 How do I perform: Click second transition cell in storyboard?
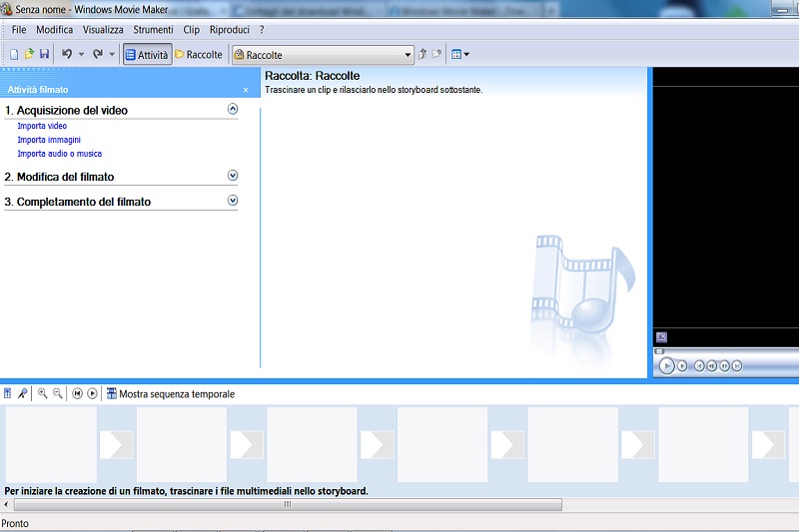click(247, 444)
